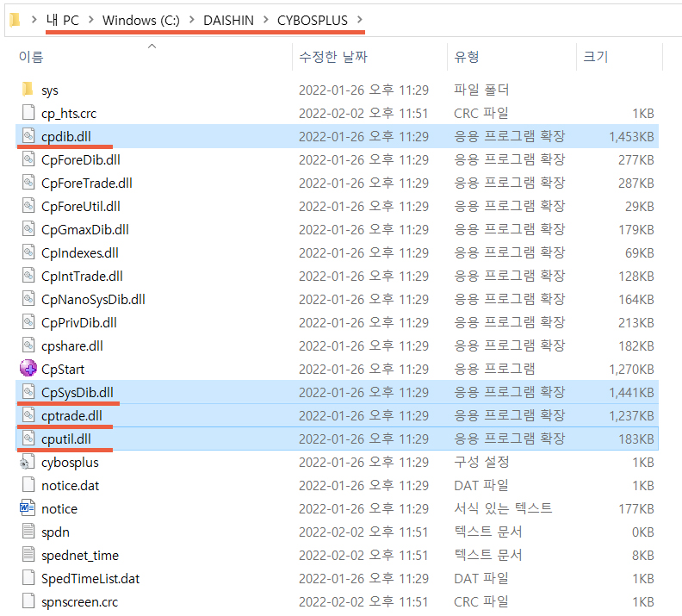The width and height of the screenshot is (682, 616).
Task: Click the spnscreen.crc file icon
Action: click(x=28, y=601)
